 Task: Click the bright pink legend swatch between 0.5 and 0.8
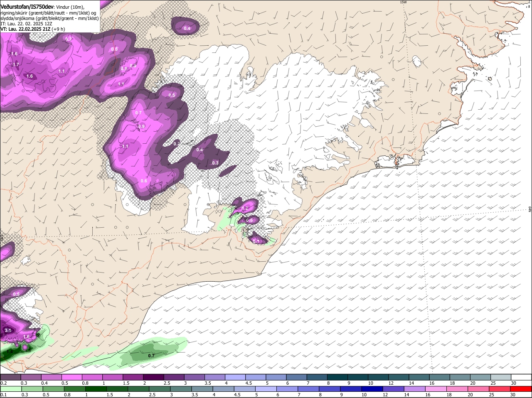72,377
